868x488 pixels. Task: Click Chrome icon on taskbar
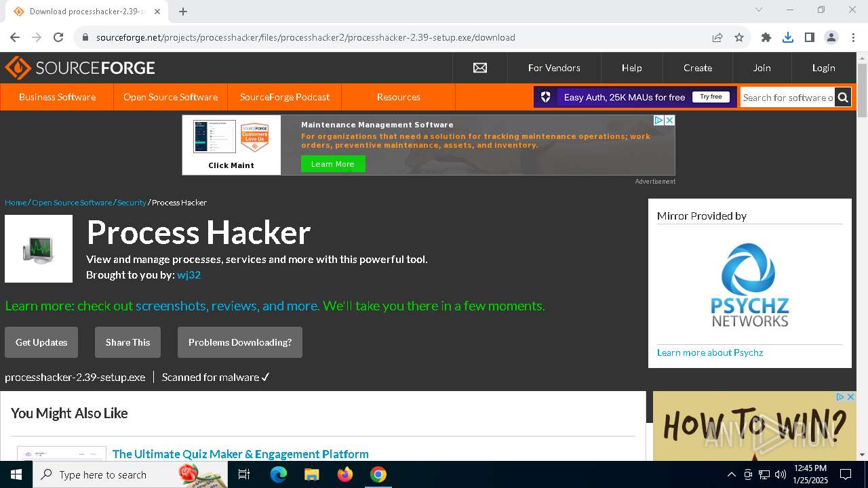tap(378, 474)
